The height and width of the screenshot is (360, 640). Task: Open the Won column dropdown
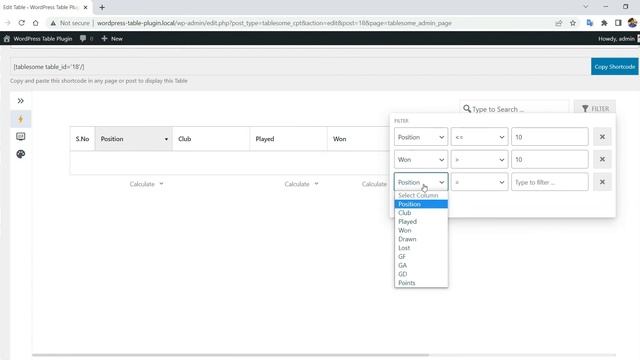coord(421,159)
